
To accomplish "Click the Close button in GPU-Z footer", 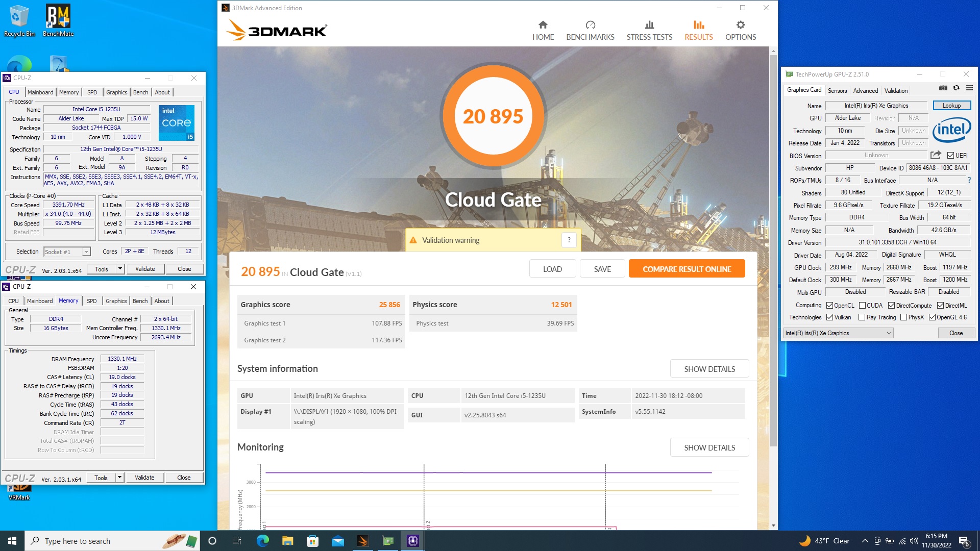I will [x=956, y=333].
